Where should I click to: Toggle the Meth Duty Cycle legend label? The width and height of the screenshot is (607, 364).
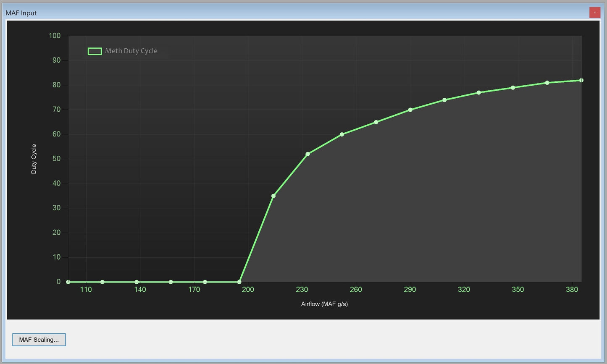tap(131, 51)
